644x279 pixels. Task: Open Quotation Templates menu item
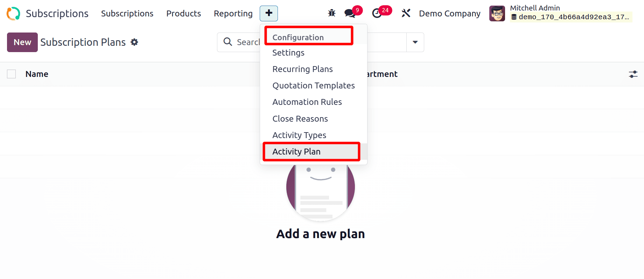tap(313, 86)
